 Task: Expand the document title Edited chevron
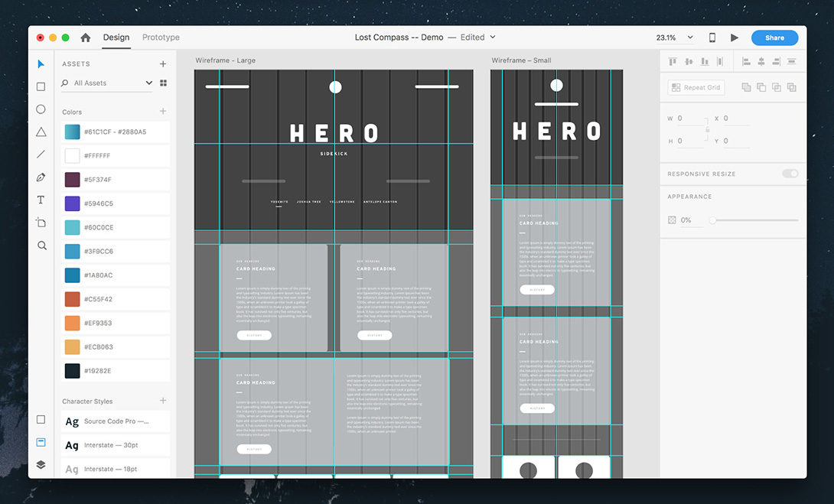[x=493, y=37]
